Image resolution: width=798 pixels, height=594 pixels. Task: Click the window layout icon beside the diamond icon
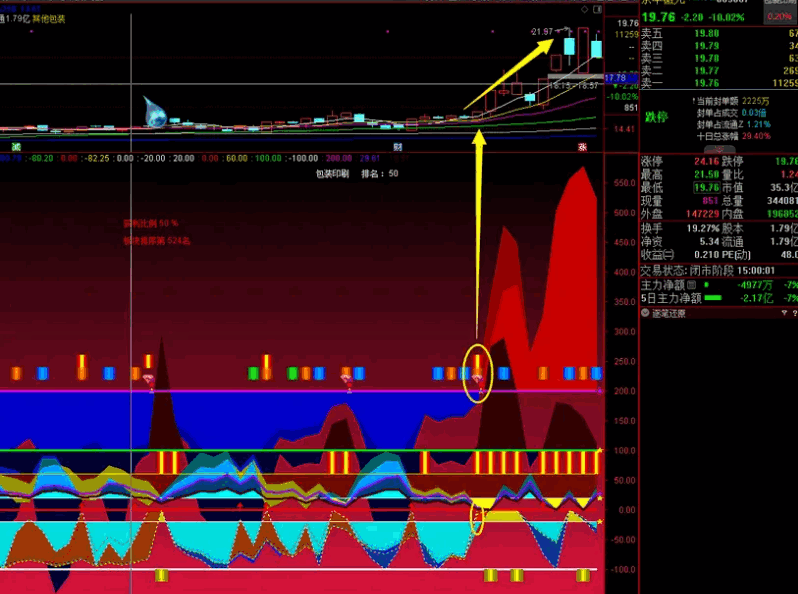coord(597,9)
